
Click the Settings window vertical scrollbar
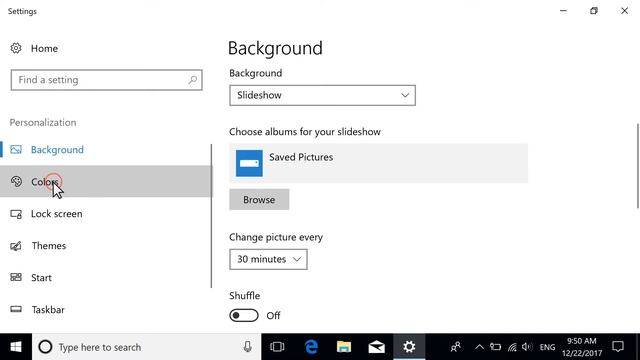pos(638,166)
